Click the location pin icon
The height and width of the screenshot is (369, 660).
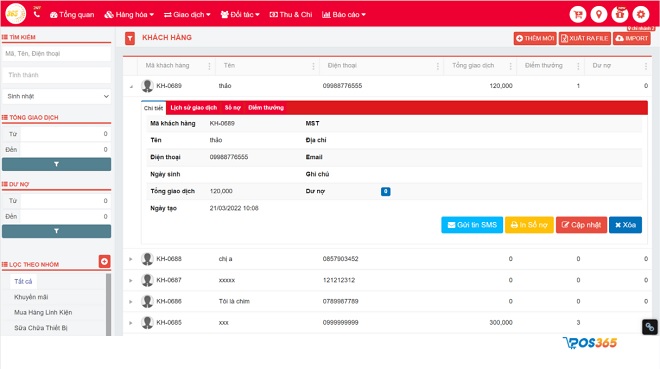tap(599, 14)
